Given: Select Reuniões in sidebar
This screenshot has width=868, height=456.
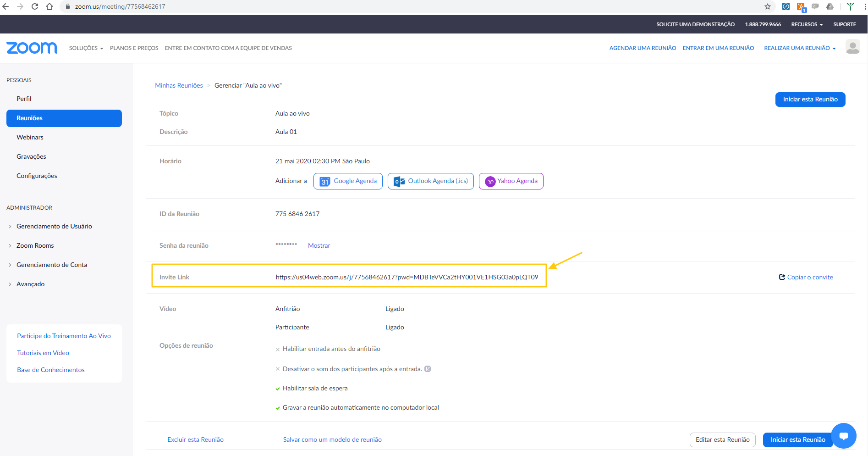Looking at the screenshot, I should point(64,118).
